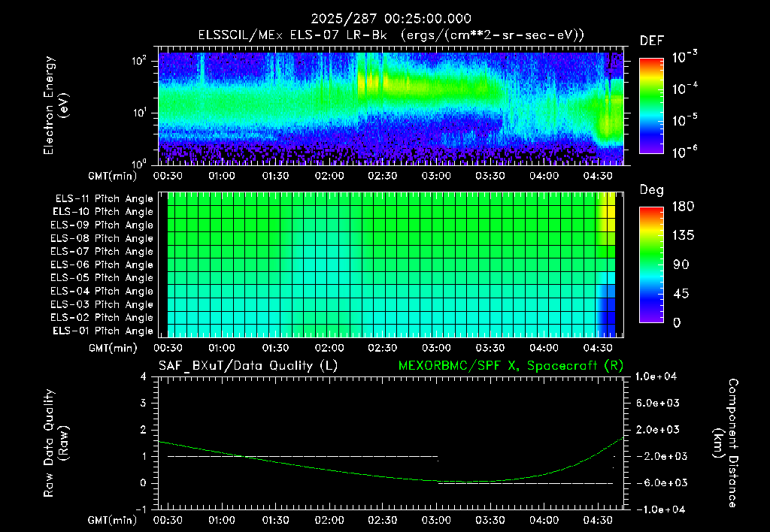The image size is (770, 532).
Task: Click the DEF color bar legend
Action: [652, 106]
